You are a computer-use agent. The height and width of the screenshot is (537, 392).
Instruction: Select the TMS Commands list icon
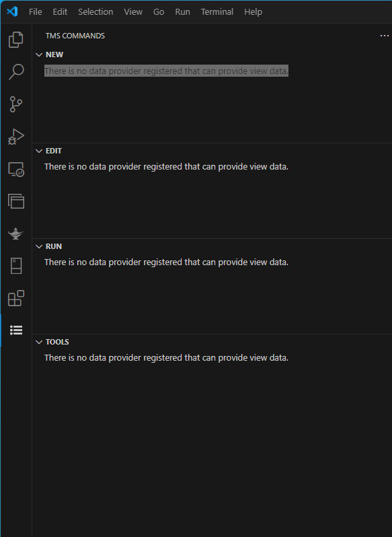tap(15, 330)
